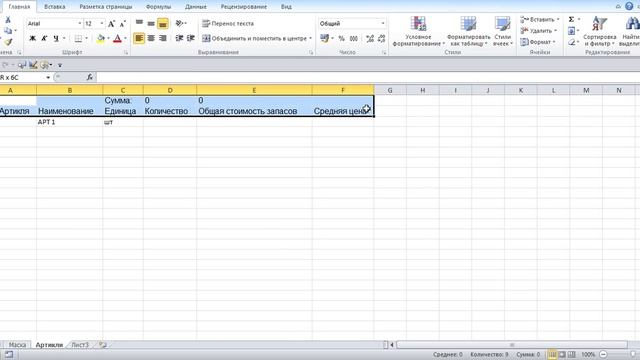Image resolution: width=640 pixels, height=360 pixels.
Task: Click the AutoSum sigma icon
Action: click(x=571, y=20)
